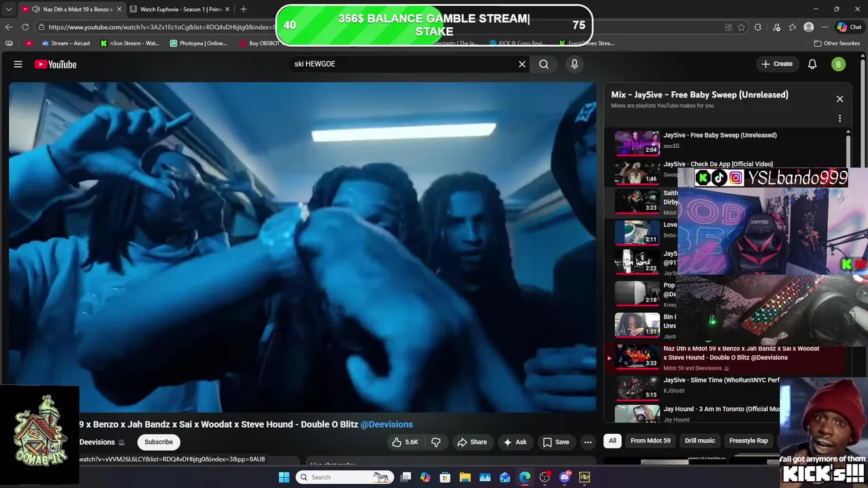The height and width of the screenshot is (488, 868).
Task: Start voice search with microphone icon
Action: point(574,64)
